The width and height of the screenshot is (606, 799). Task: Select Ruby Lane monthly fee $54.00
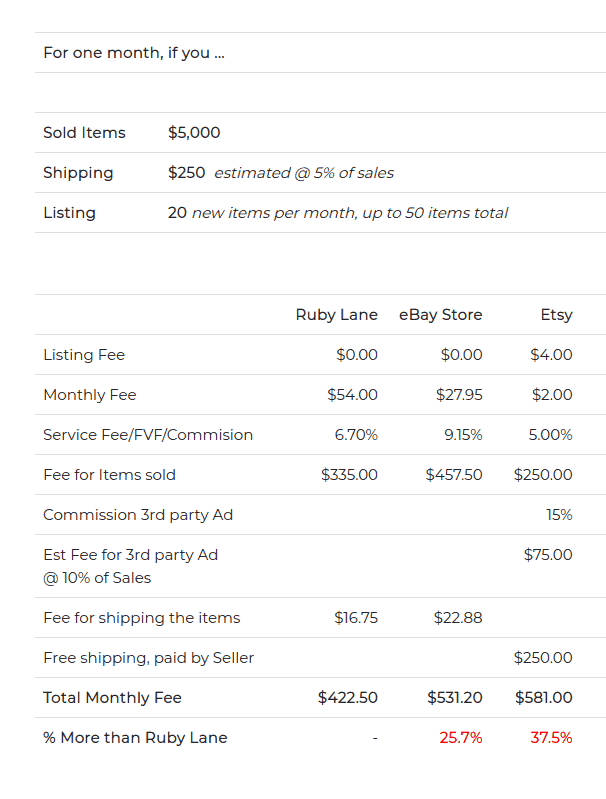click(352, 395)
